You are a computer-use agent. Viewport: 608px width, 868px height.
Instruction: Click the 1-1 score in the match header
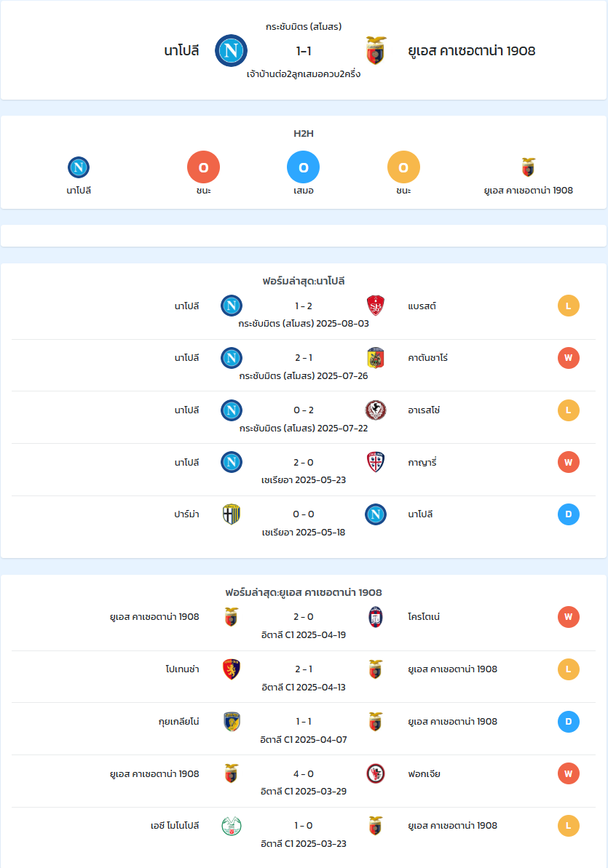point(304,51)
